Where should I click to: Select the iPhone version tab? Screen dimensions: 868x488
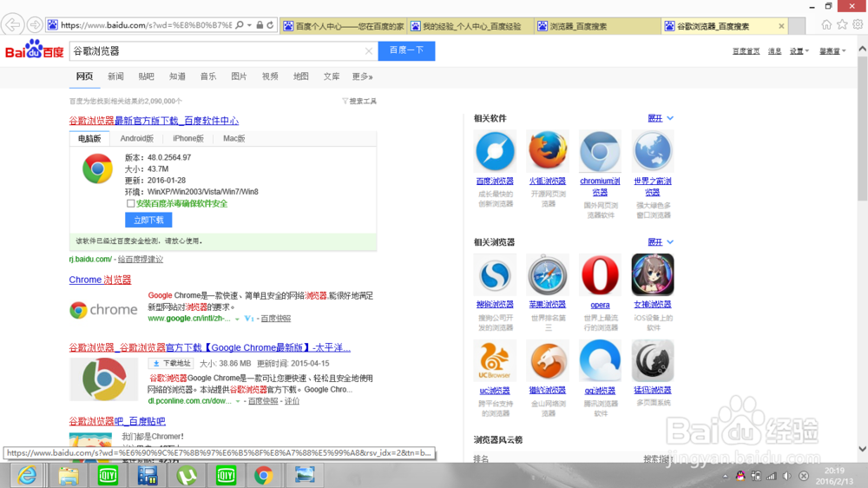click(188, 138)
